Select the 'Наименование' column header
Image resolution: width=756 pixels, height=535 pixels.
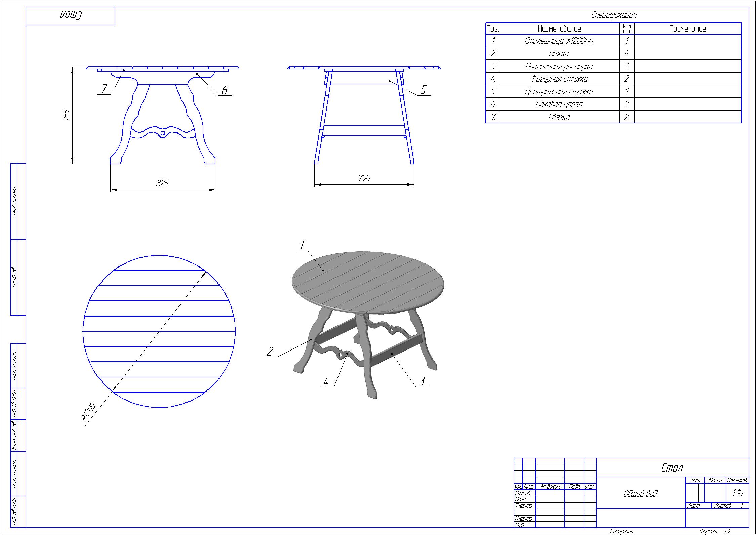click(559, 29)
